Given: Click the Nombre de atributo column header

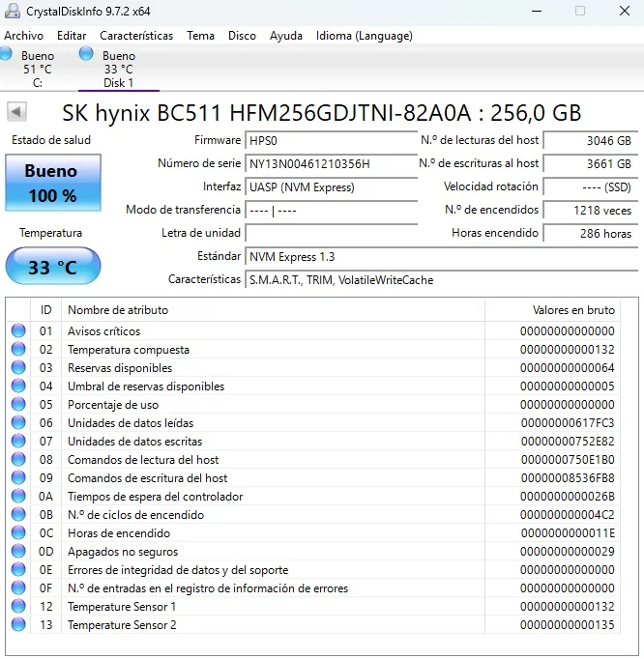Looking at the screenshot, I should click(273, 310).
